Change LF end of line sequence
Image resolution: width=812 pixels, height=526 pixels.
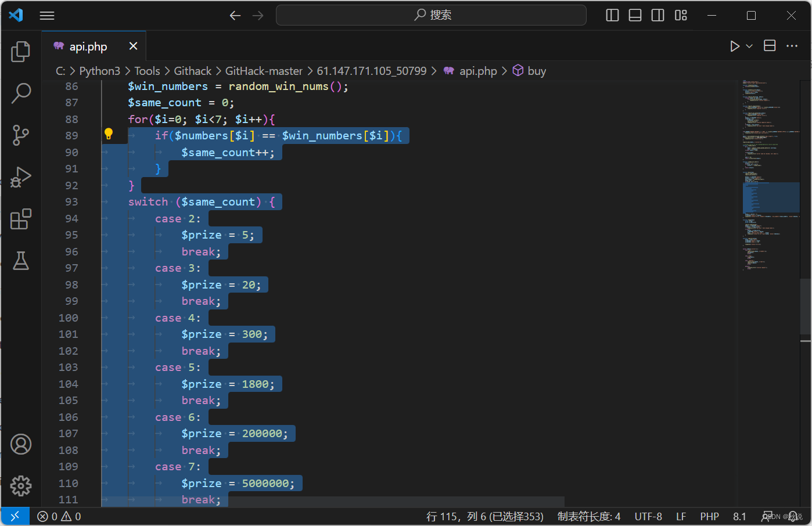coord(681,516)
